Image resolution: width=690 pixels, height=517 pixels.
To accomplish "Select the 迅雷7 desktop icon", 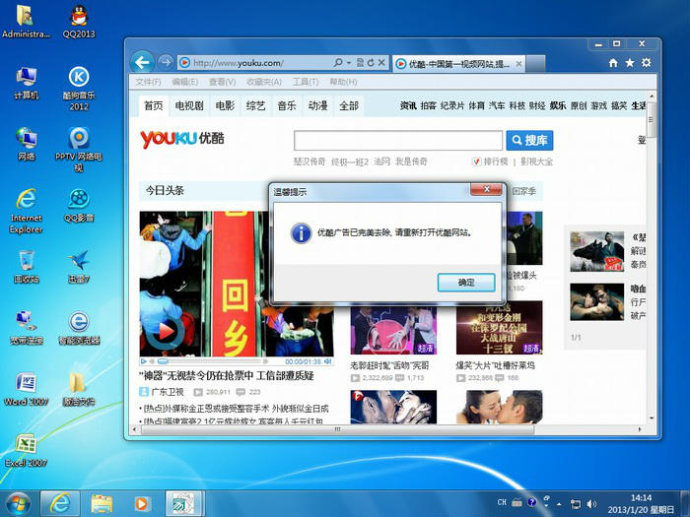I will click(x=79, y=267).
